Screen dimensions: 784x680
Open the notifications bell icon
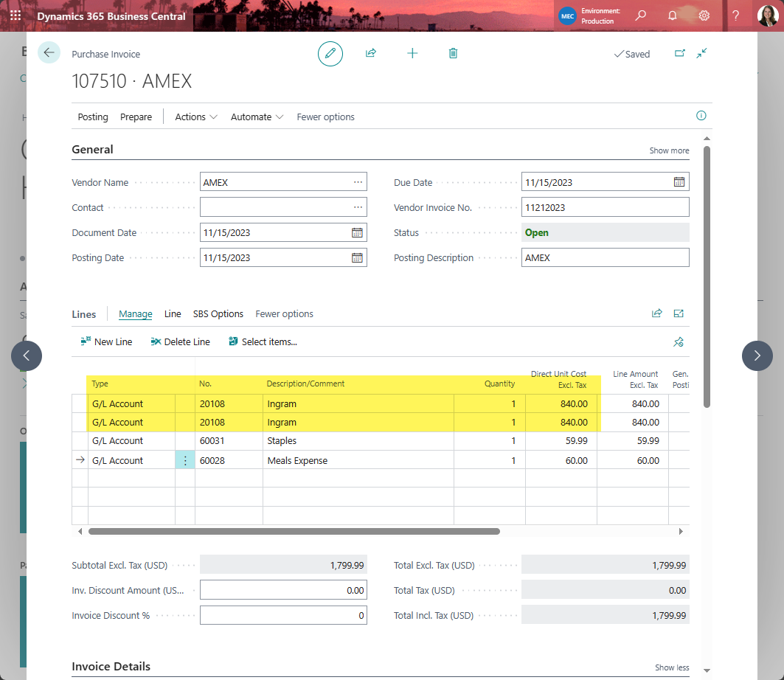point(673,15)
